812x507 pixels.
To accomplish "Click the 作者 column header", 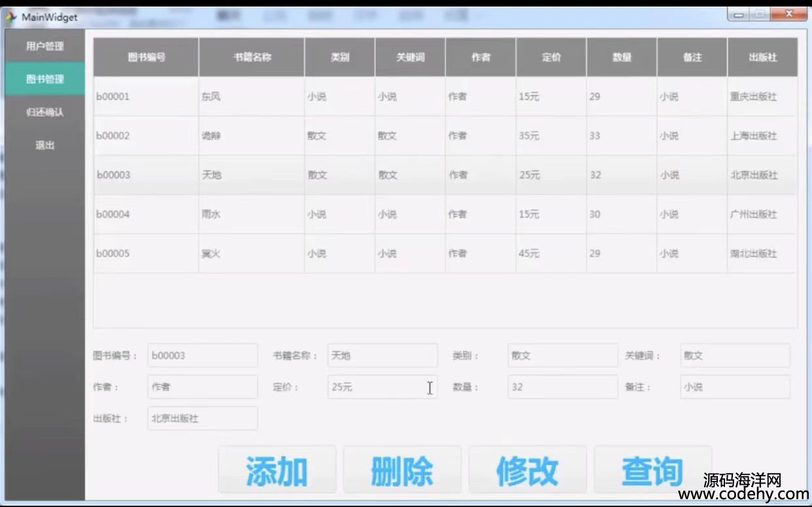I will coord(481,57).
